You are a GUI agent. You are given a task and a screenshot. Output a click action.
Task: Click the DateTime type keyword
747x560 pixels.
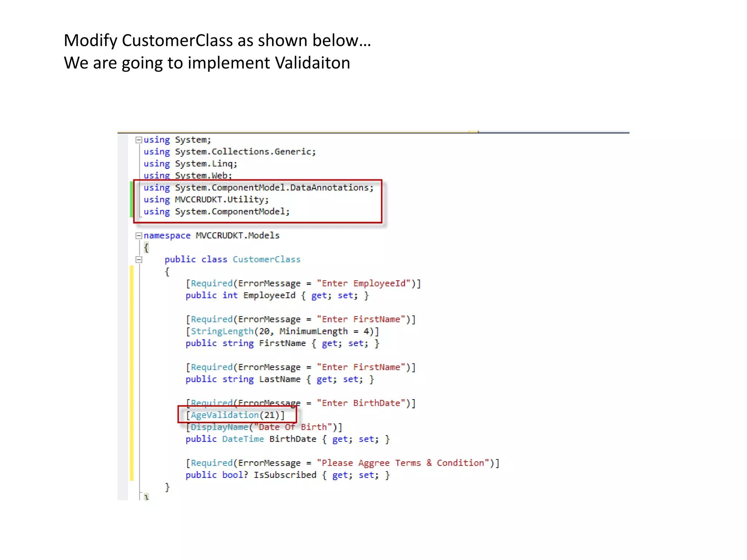[243, 439]
